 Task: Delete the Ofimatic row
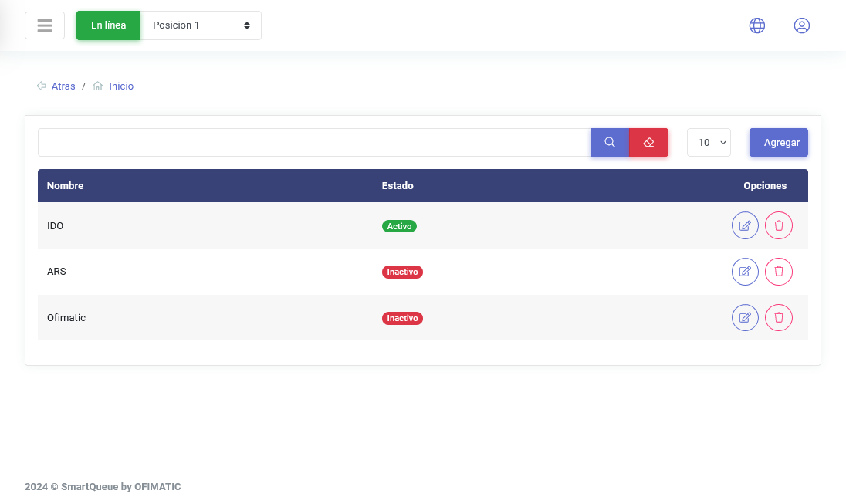pos(778,318)
